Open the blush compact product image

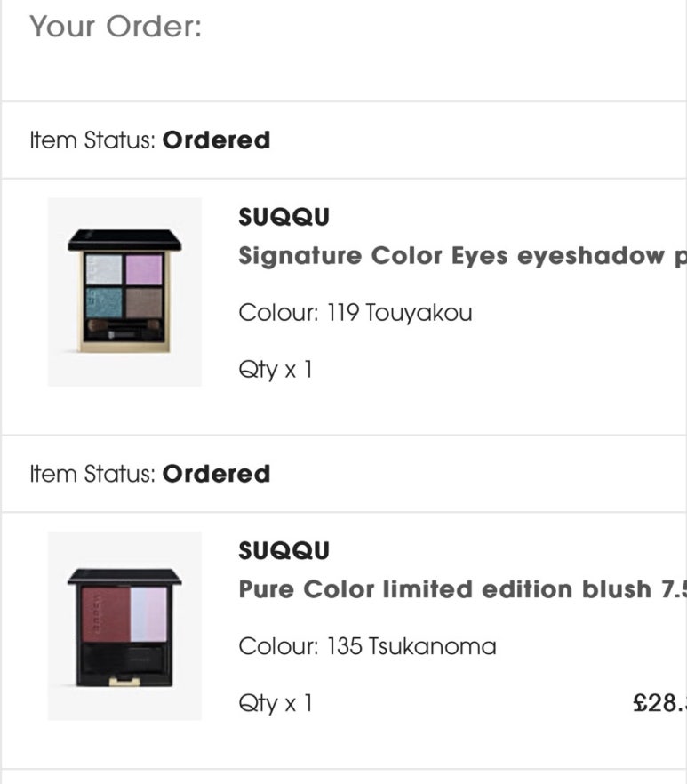pos(124,626)
